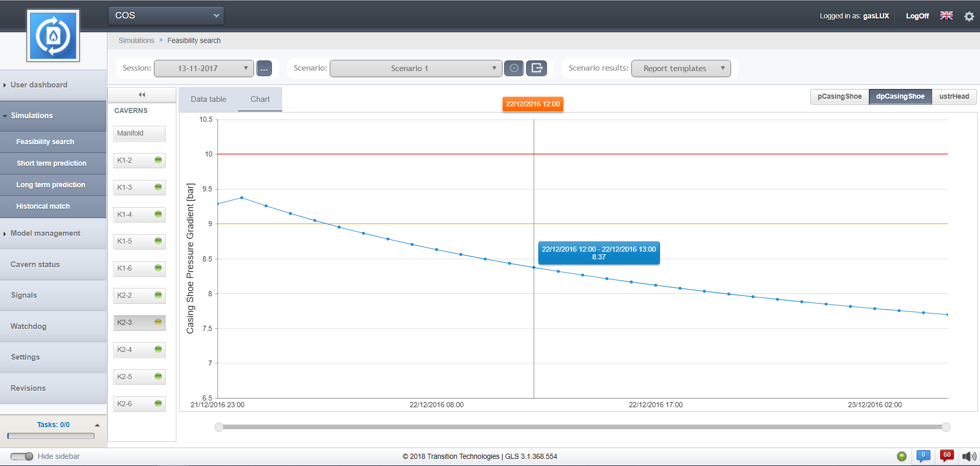Click the LogOff link
The height and width of the screenshot is (466, 980).
[917, 16]
